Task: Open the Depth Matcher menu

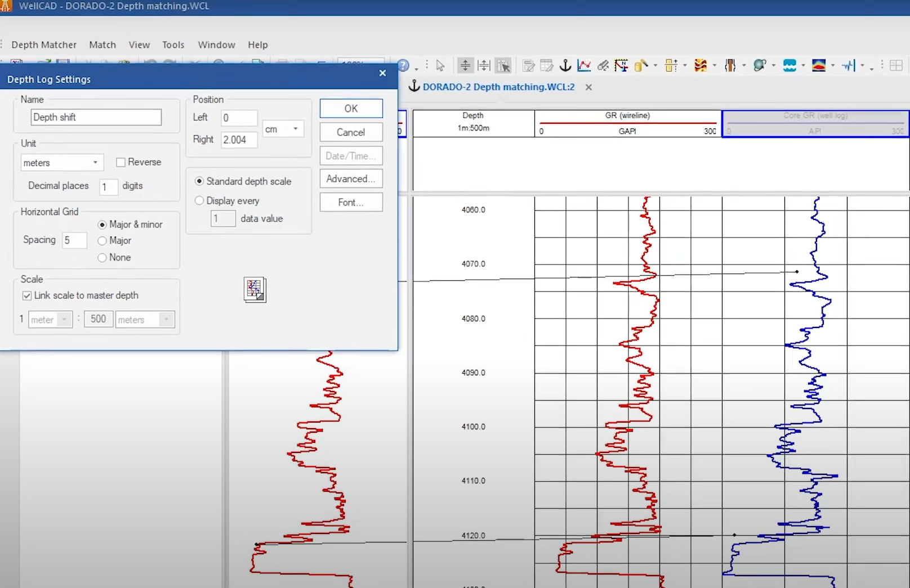Action: point(44,44)
